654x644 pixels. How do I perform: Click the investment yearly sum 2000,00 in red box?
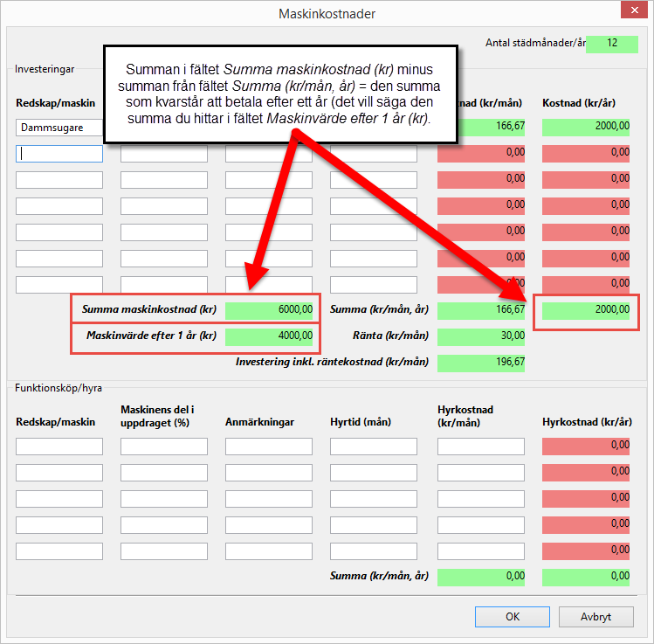click(586, 309)
